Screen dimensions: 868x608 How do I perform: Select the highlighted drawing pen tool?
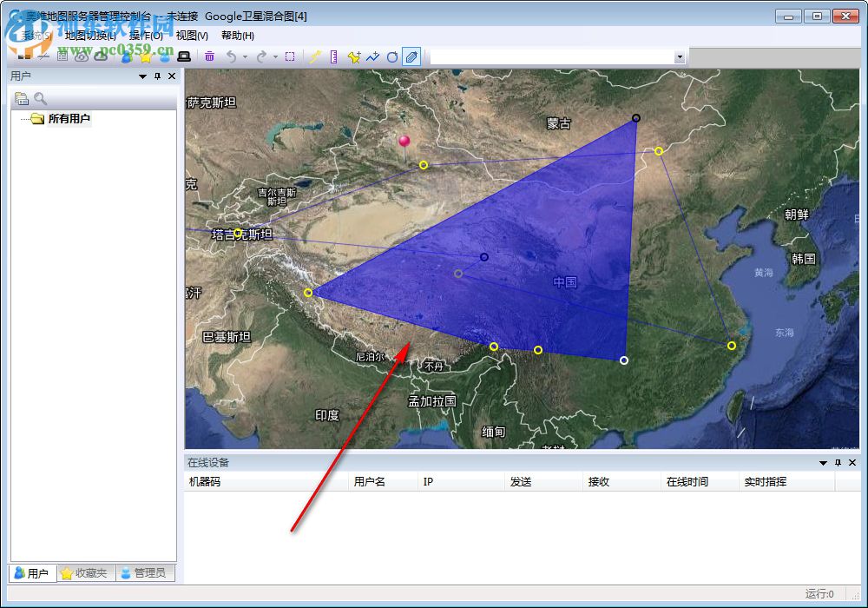point(412,56)
